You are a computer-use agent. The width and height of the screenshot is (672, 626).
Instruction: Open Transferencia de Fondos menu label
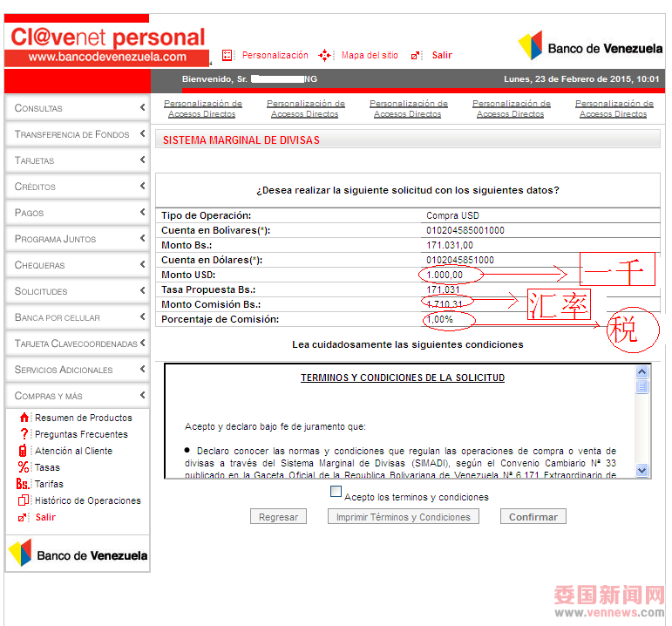tap(72, 134)
